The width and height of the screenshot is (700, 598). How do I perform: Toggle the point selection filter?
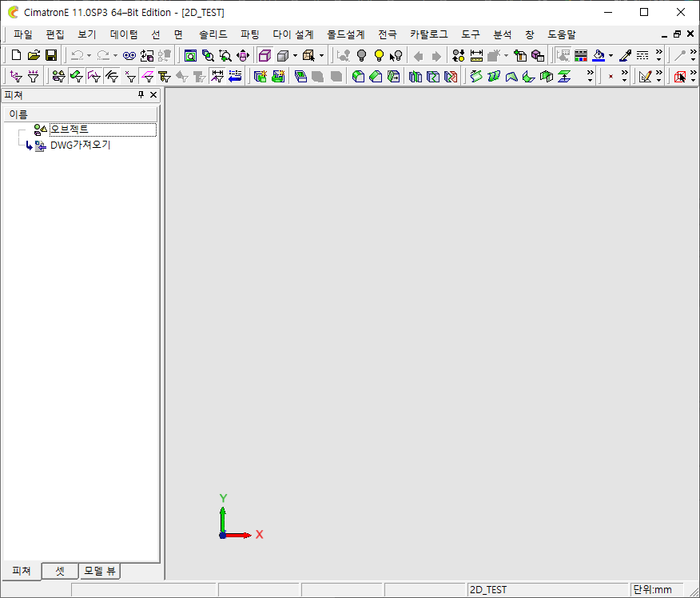click(x=130, y=77)
